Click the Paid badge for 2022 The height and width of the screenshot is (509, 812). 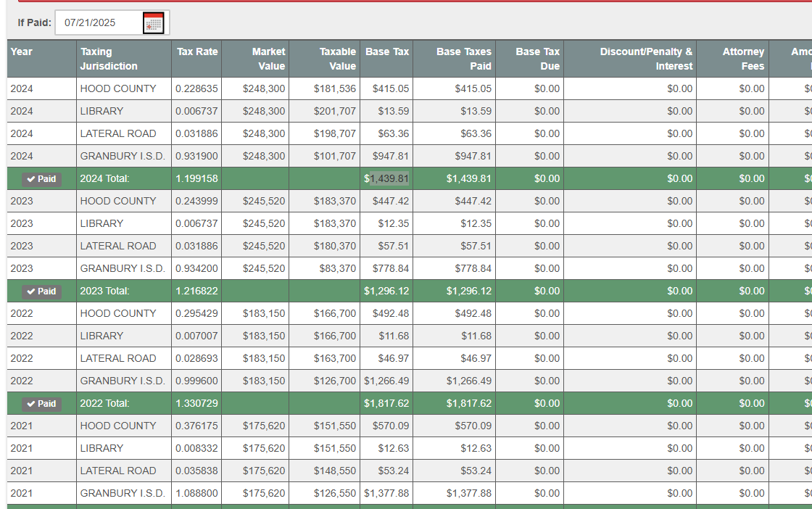[41, 404]
